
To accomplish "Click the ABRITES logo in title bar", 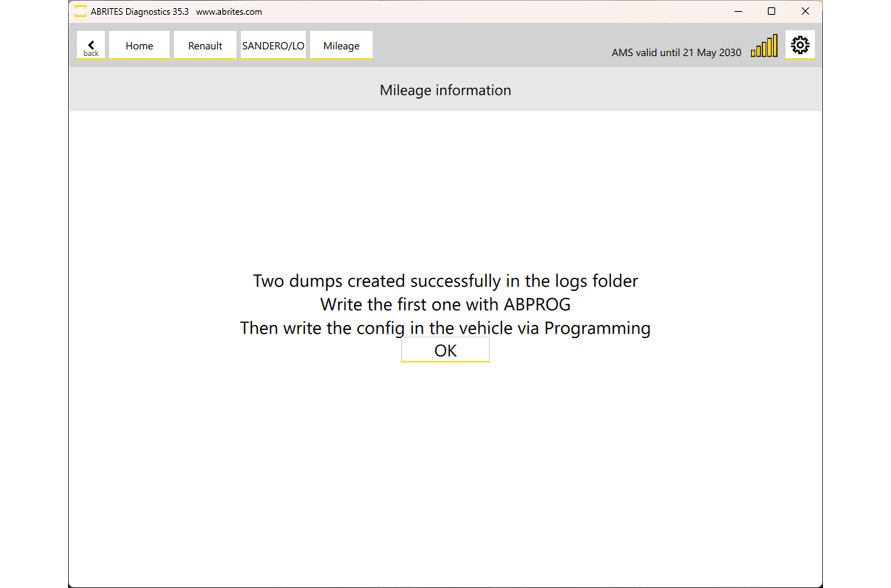I will point(80,12).
